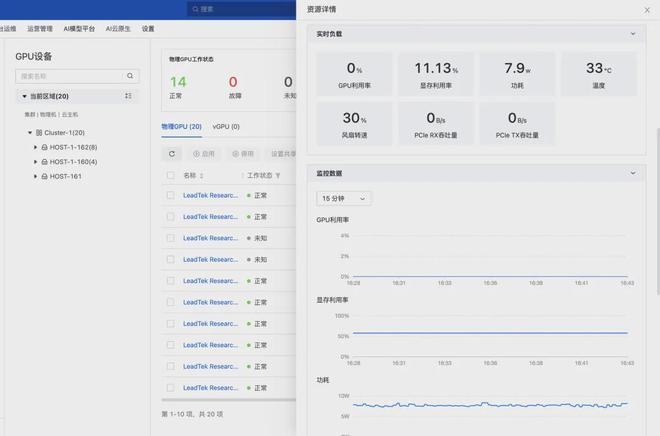Viewport: 660px width, 436px height.
Task: Click the 名称 column header
Action: [190, 175]
